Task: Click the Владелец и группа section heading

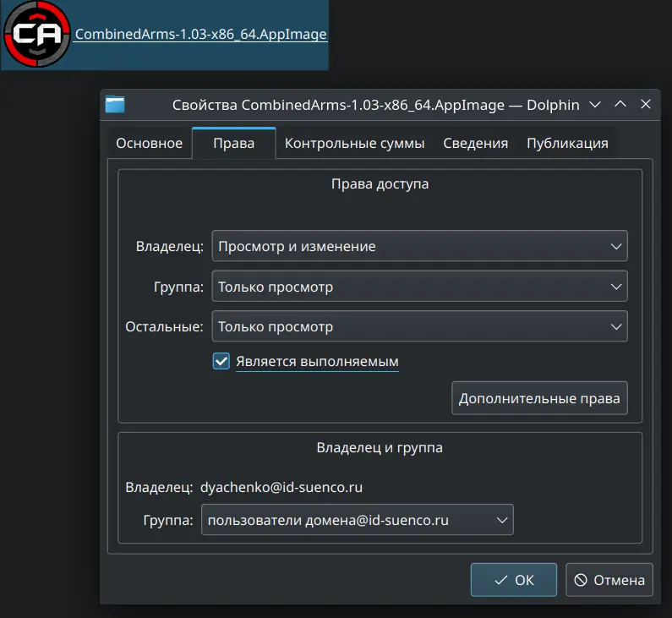Action: [380, 447]
